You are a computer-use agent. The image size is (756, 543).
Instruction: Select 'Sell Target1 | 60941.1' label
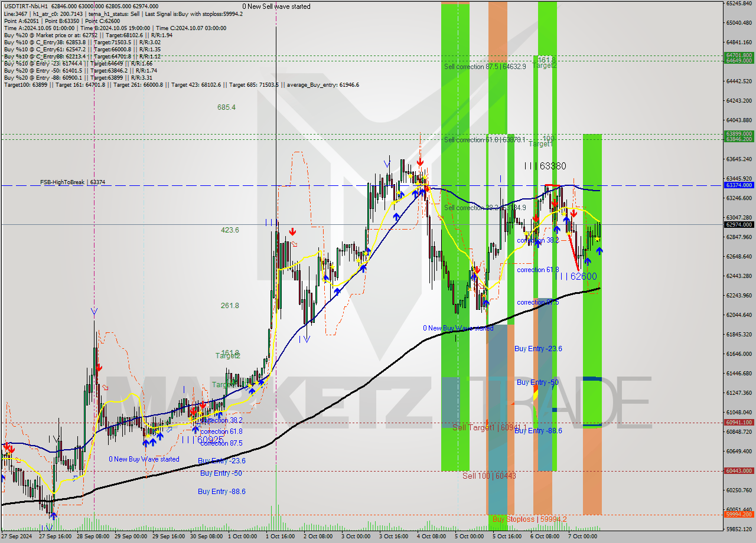pyautogui.click(x=490, y=427)
